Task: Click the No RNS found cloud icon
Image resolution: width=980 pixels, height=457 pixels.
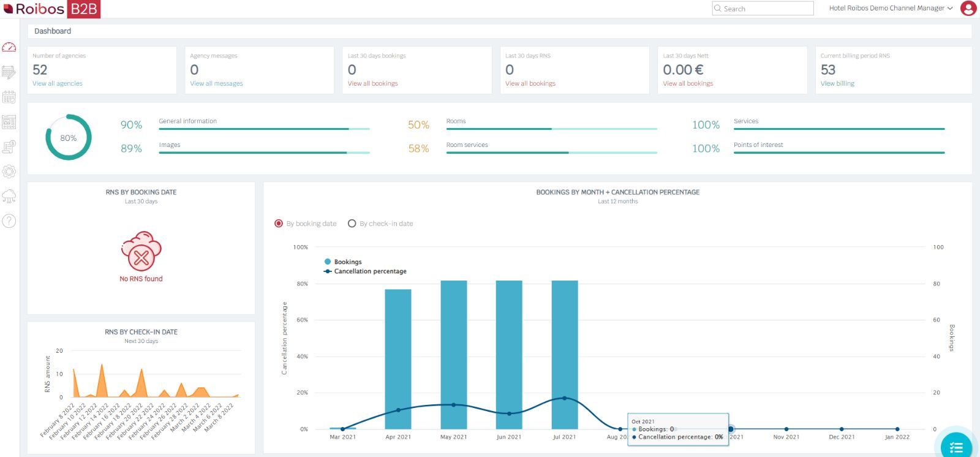Action: tap(141, 251)
